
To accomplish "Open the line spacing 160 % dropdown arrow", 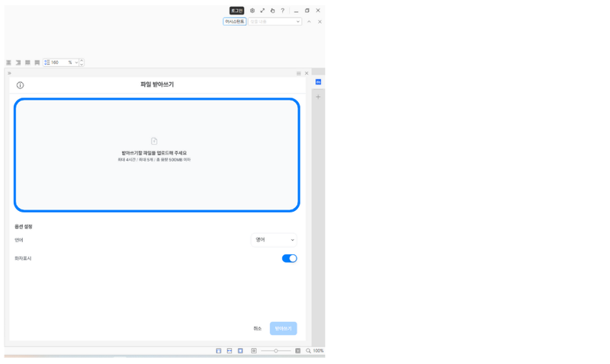I will pos(76,62).
